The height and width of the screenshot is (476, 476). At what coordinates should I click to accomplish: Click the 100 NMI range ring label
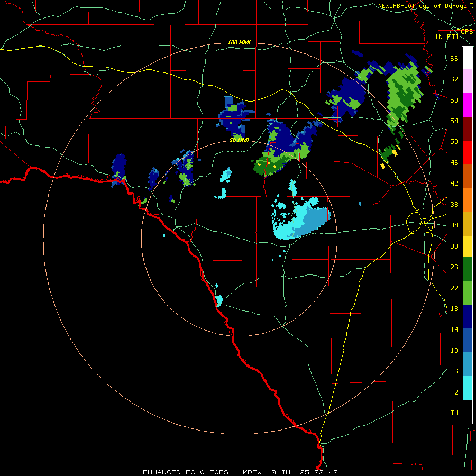pos(239,42)
